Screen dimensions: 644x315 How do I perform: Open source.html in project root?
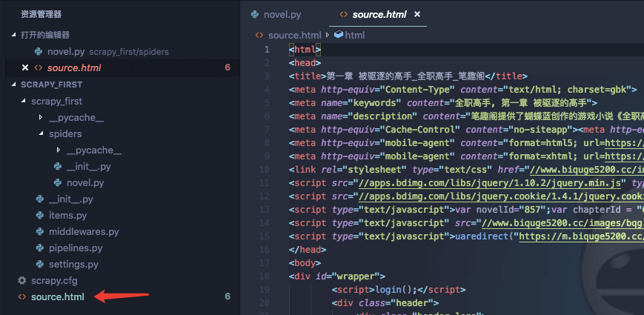pos(58,296)
